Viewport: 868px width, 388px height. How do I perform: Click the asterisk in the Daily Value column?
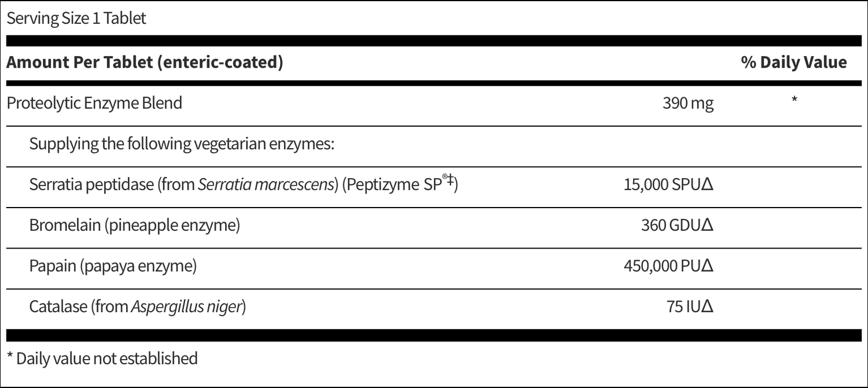(x=795, y=100)
